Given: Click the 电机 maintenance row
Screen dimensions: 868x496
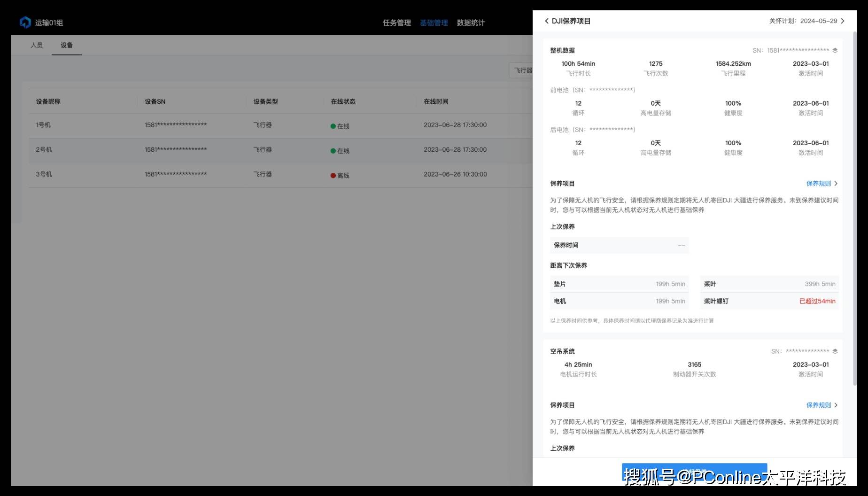Looking at the screenshot, I should (x=619, y=301).
